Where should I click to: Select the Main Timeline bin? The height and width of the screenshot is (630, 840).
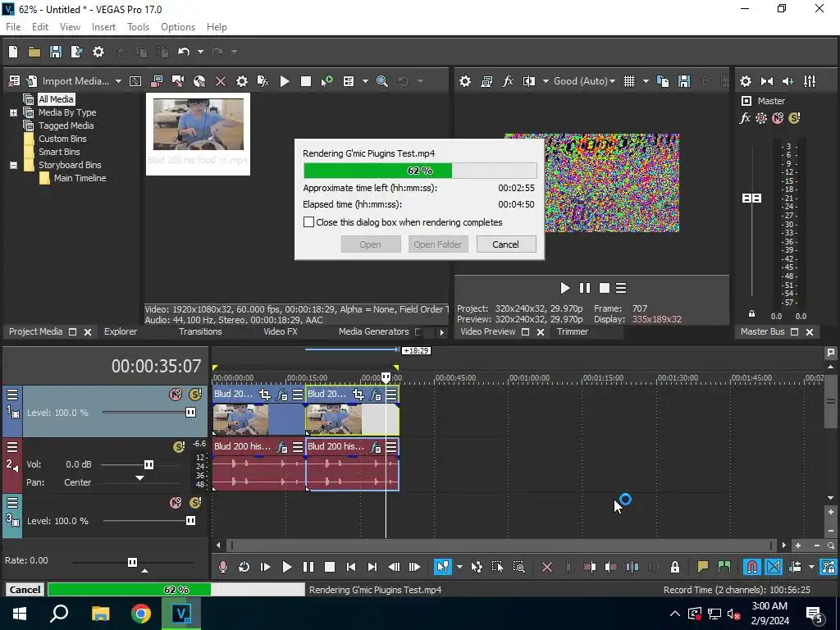point(80,178)
